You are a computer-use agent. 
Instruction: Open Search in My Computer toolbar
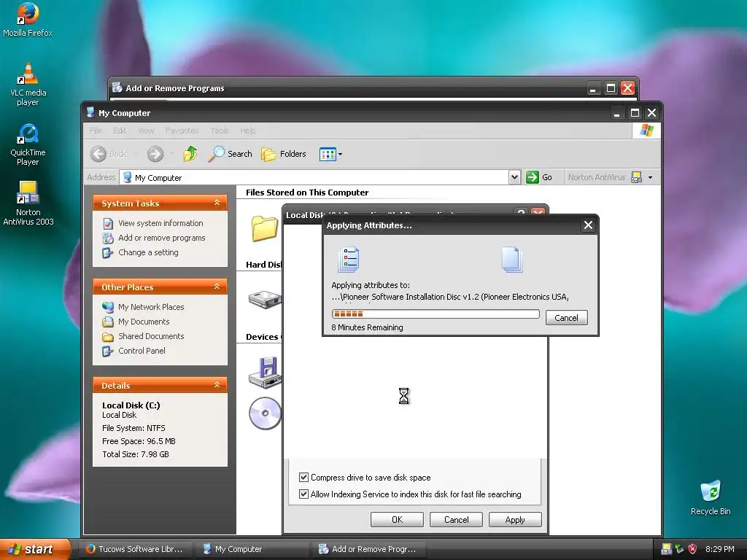pos(230,154)
